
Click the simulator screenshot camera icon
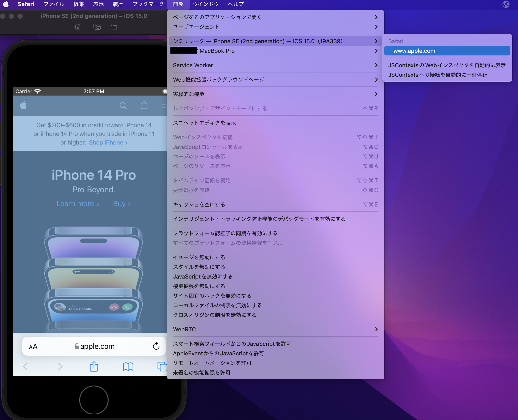pos(97,27)
